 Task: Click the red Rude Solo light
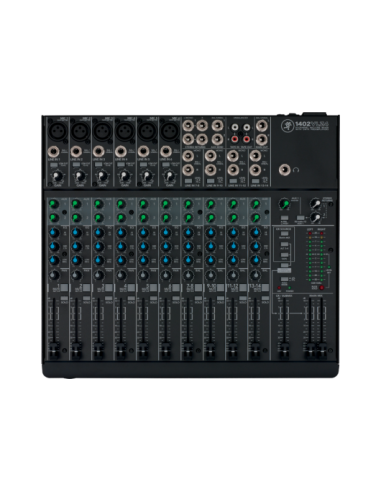[x=322, y=287]
